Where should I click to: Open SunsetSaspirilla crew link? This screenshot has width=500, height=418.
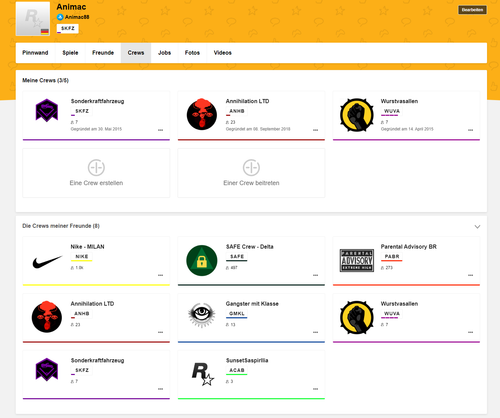247,360
